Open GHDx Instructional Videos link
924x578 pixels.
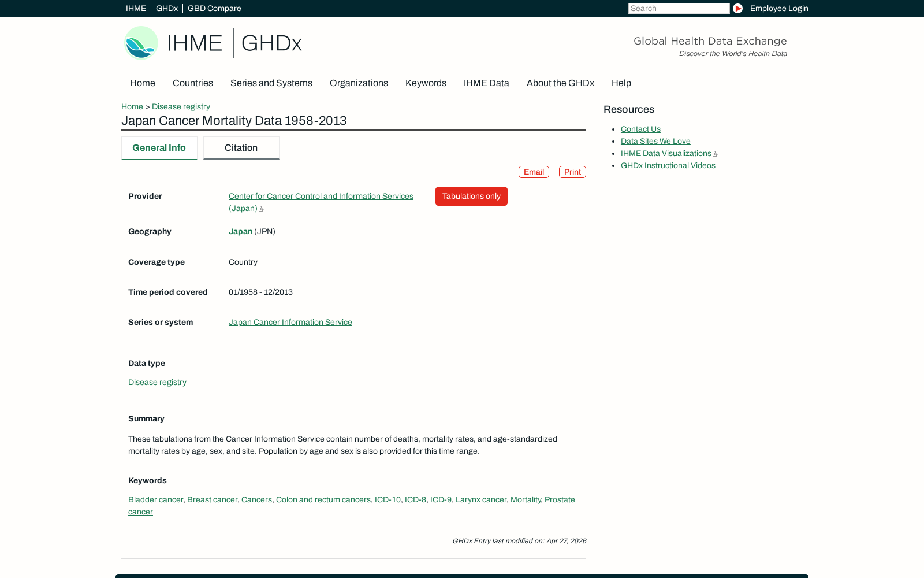point(668,166)
